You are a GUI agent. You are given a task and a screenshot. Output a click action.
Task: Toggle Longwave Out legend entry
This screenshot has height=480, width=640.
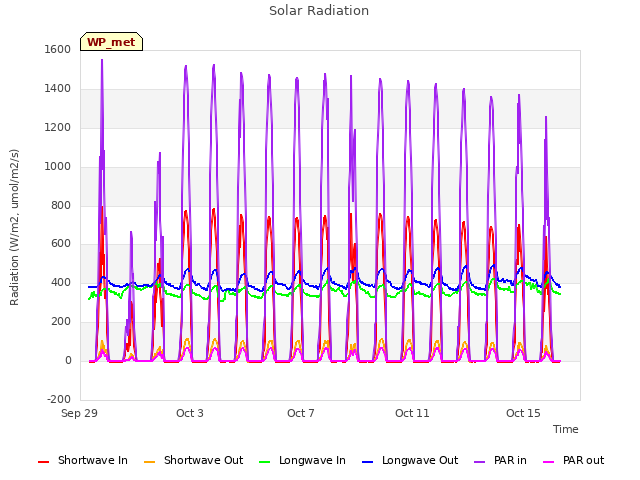point(410,461)
